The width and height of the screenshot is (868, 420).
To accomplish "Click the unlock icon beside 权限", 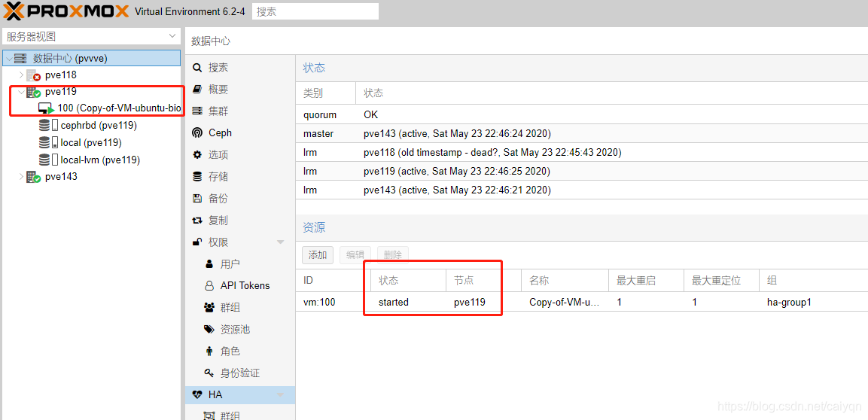I will [196, 242].
